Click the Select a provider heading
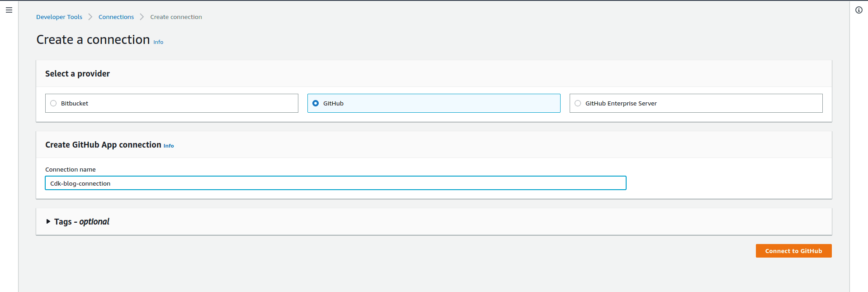The width and height of the screenshot is (868, 292). 77,73
